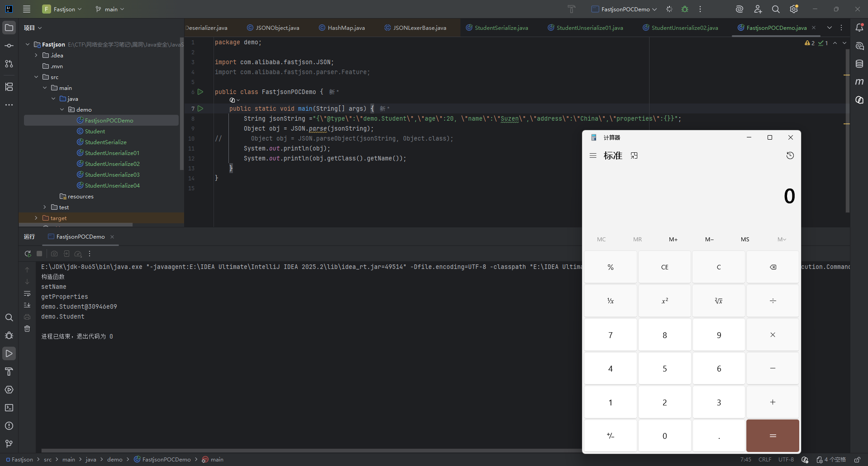The image size is (868, 466).
Task: Toggle the Find tool window button
Action: click(9, 317)
